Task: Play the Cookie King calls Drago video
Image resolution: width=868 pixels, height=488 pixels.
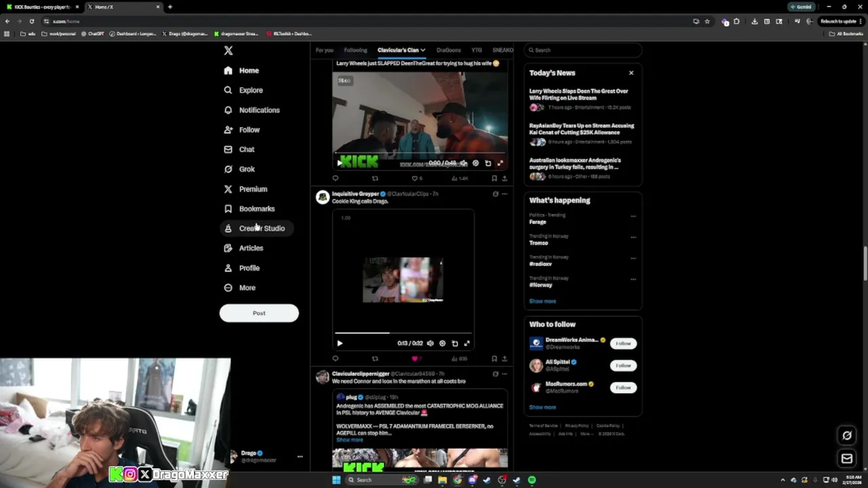Action: [x=340, y=343]
